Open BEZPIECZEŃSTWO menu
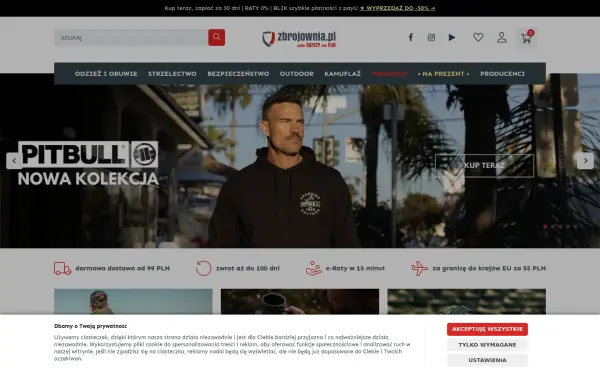The height and width of the screenshot is (375, 600). tap(238, 73)
